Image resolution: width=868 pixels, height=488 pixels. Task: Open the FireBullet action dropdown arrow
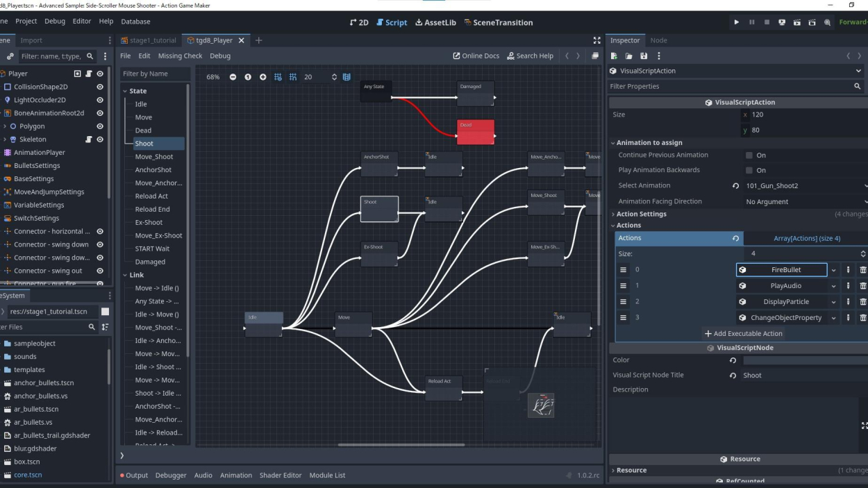point(833,270)
